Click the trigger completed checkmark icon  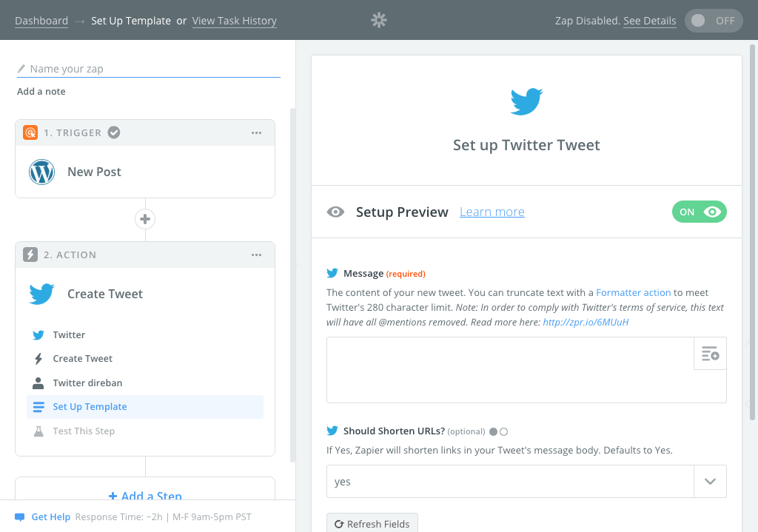(x=114, y=132)
